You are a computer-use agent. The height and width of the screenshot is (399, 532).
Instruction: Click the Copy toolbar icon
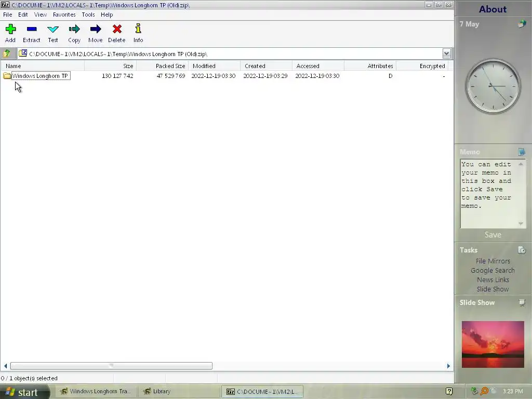(x=74, y=29)
